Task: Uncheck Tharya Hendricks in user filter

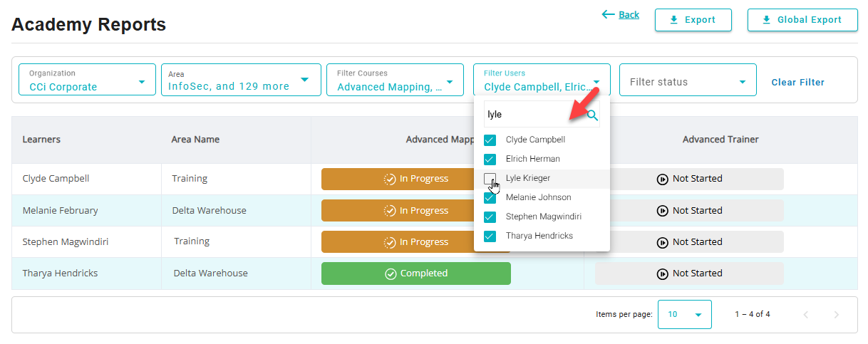Action: pyautogui.click(x=490, y=236)
